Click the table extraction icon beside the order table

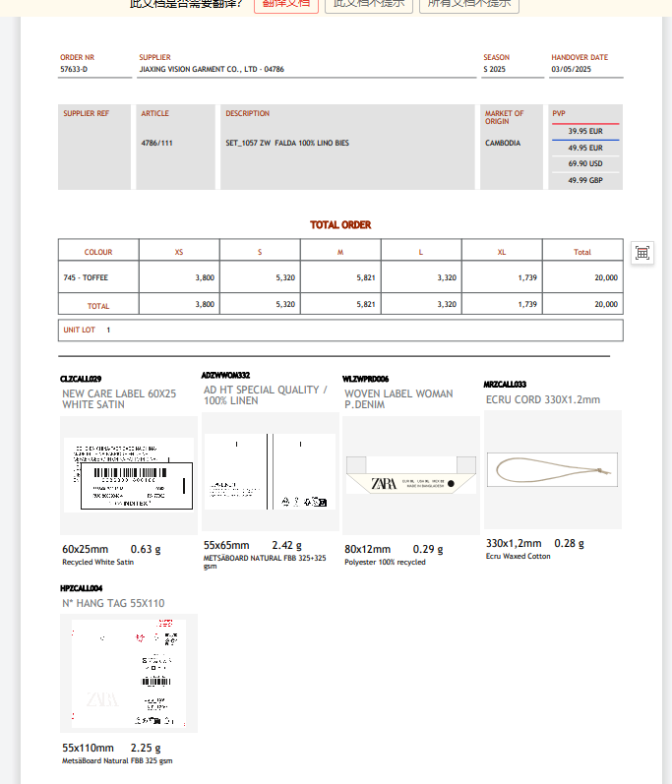tap(642, 253)
